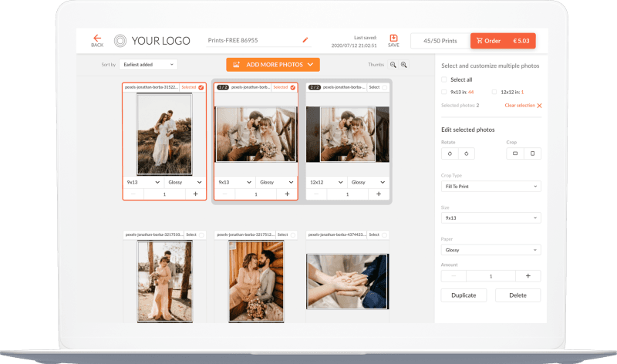Open the Paper dropdown in edit panel

491,250
